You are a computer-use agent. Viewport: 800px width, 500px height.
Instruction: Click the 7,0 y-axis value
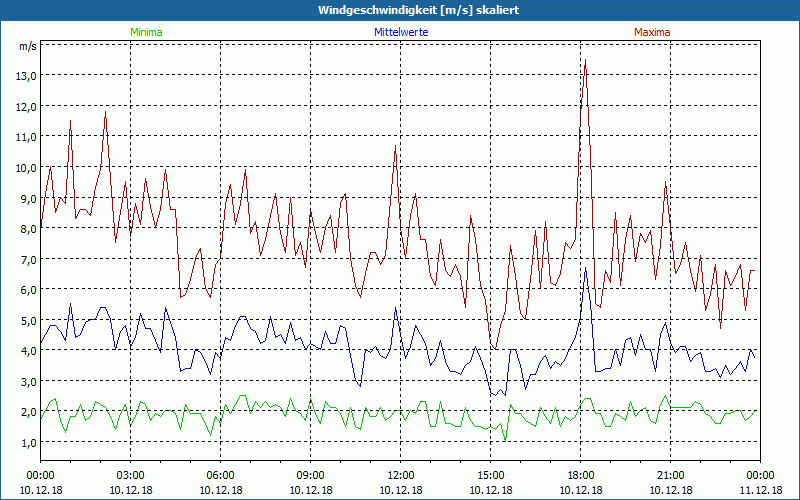(29, 259)
